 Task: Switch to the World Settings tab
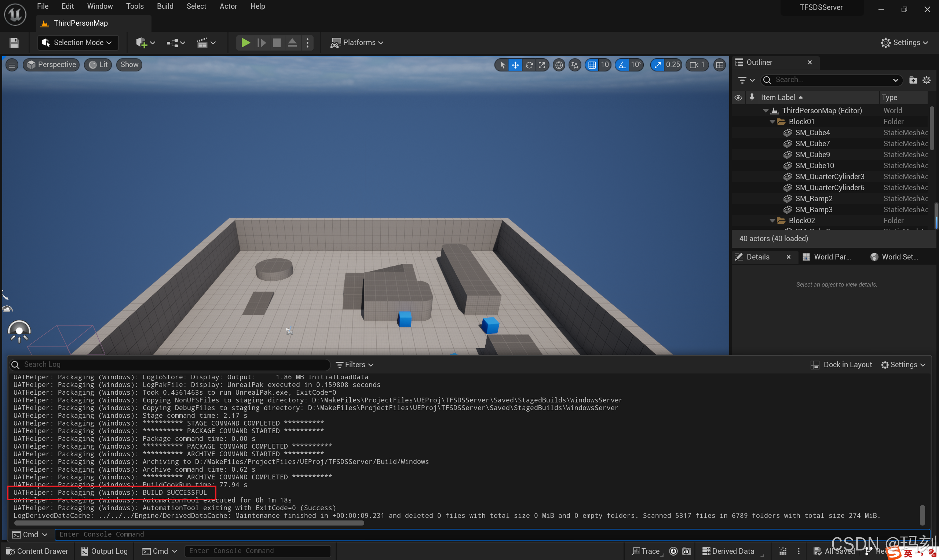tap(895, 257)
